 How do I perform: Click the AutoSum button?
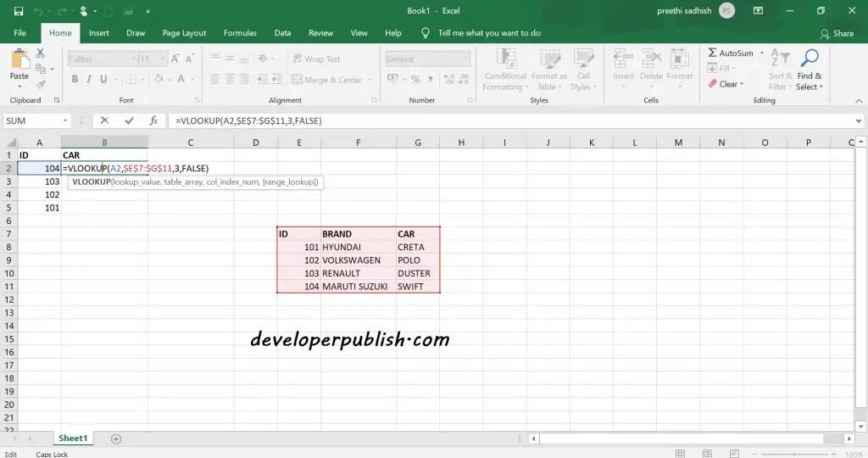731,53
